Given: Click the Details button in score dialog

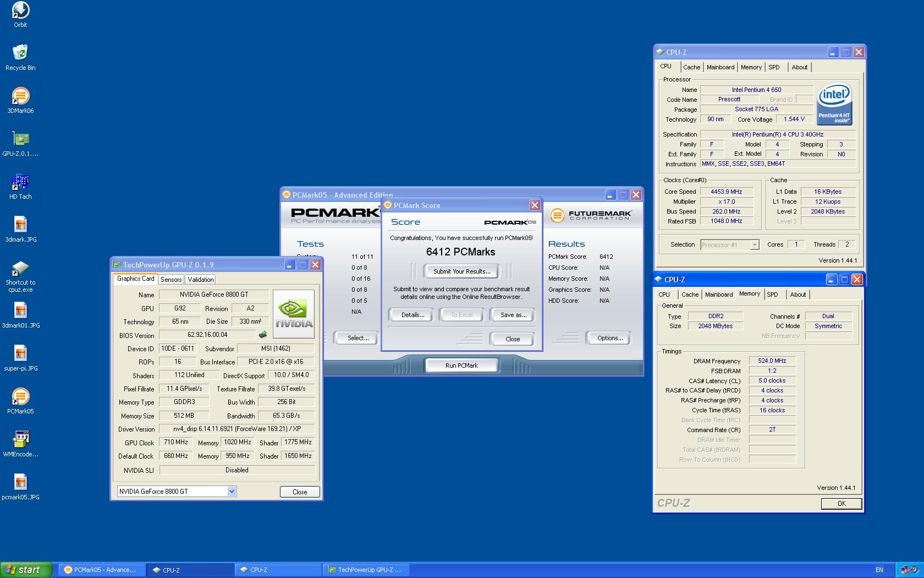Looking at the screenshot, I should click(x=413, y=315).
